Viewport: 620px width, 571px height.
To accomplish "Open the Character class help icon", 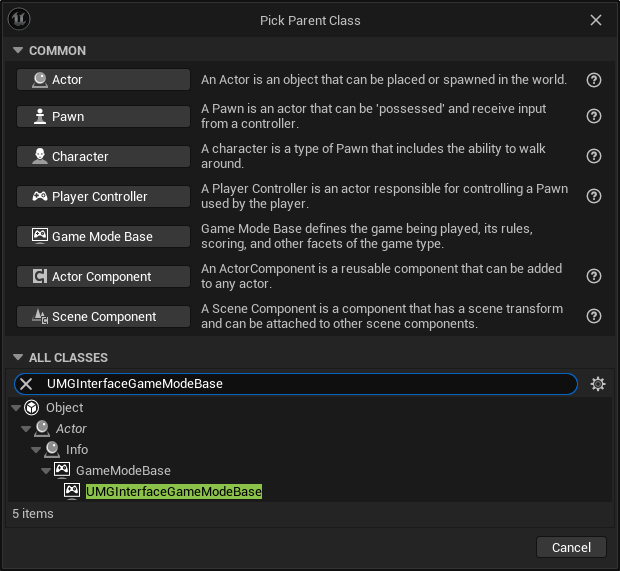I will [x=594, y=156].
